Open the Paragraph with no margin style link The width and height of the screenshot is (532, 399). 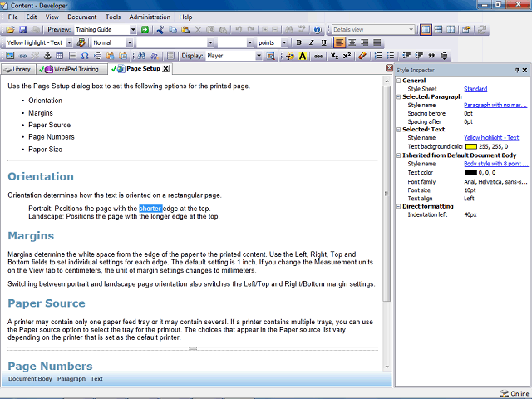(x=495, y=106)
